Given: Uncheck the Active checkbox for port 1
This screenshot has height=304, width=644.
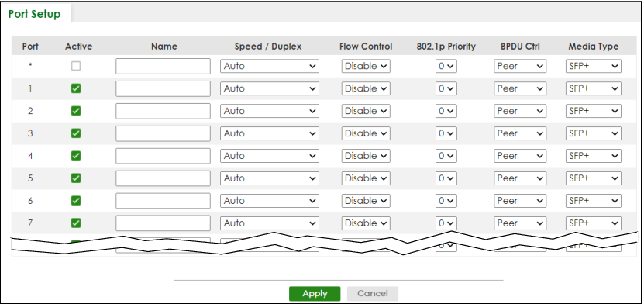Looking at the screenshot, I should (x=76, y=88).
